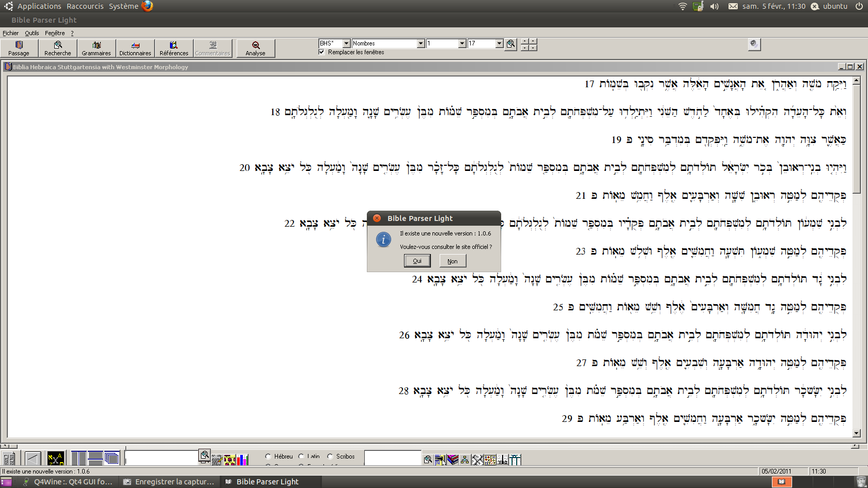Select the column layout icon
The image size is (868, 488).
[79, 458]
